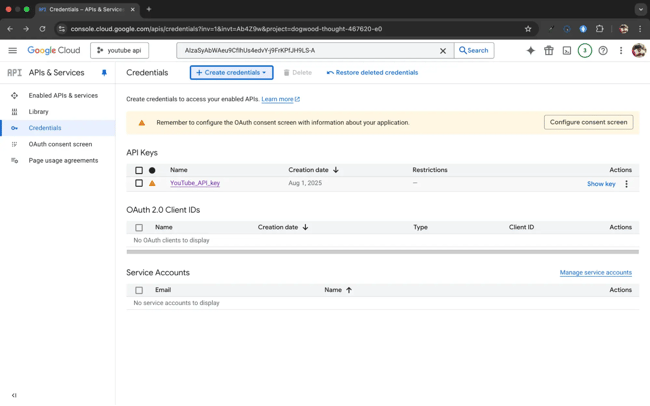Viewport: 650px width, 406px height.
Task: Click the Gemini AI sparkle icon
Action: pyautogui.click(x=530, y=50)
